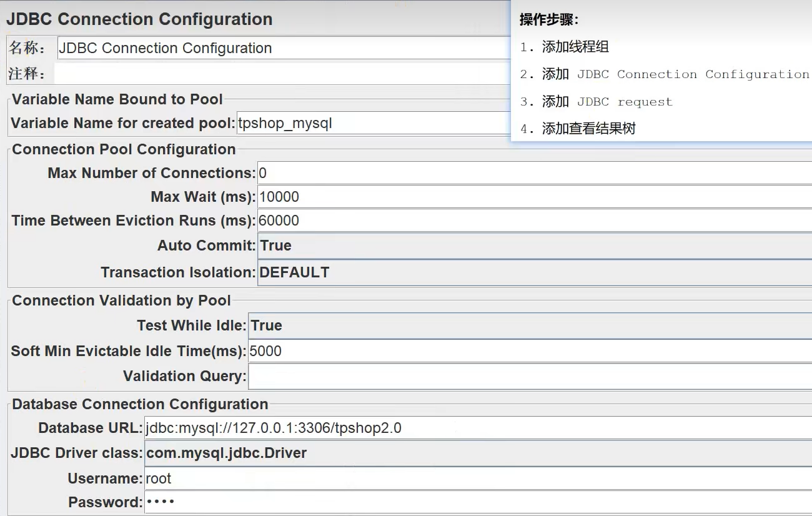Click the empty Validation Query field

(437, 375)
